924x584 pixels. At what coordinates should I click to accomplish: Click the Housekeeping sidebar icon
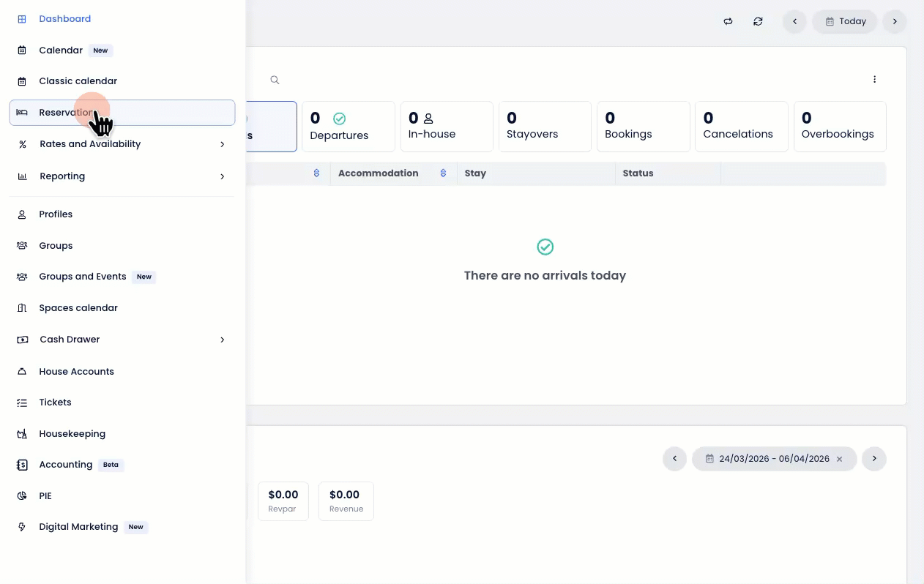(x=22, y=434)
